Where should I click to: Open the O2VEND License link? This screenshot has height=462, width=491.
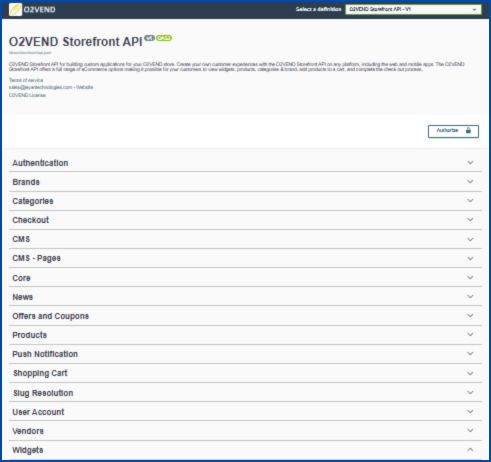pos(27,95)
